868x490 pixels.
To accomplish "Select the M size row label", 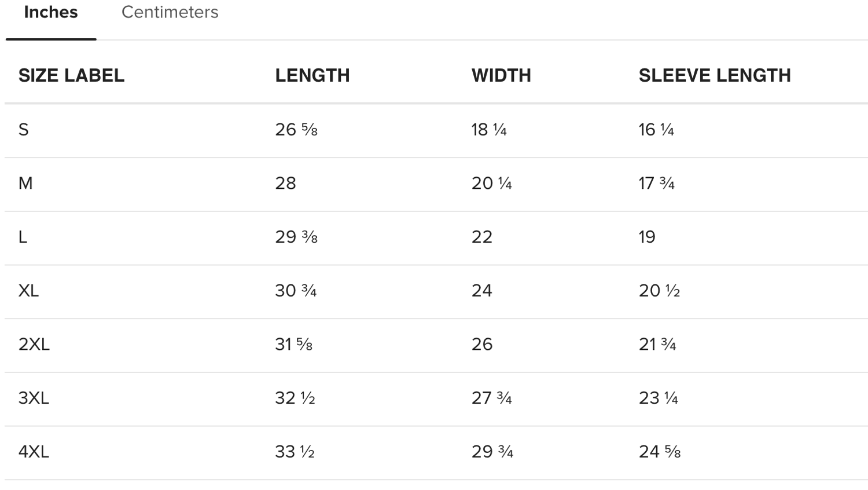I will (x=25, y=183).
